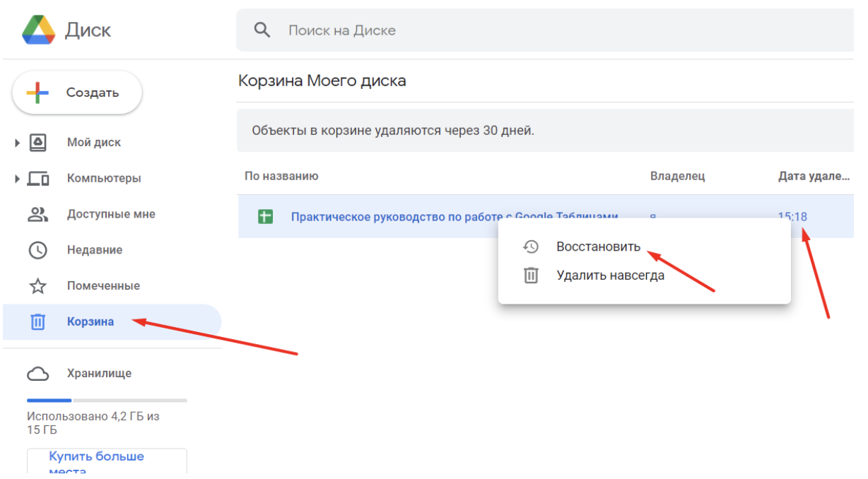
Task: Choose 'Восстановить' from context menu
Action: [599, 247]
